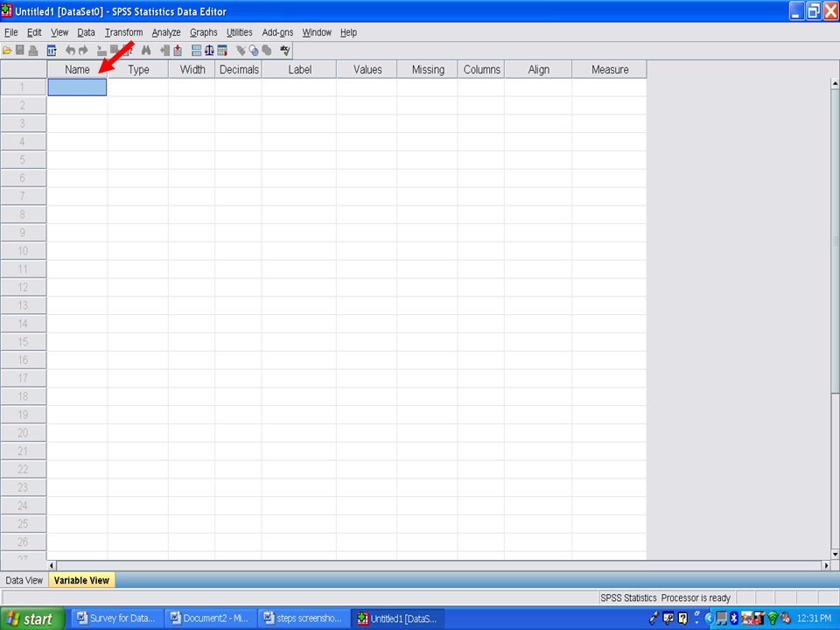Click the Split File toolbar icon
This screenshot has height=630, width=840.
click(x=196, y=51)
